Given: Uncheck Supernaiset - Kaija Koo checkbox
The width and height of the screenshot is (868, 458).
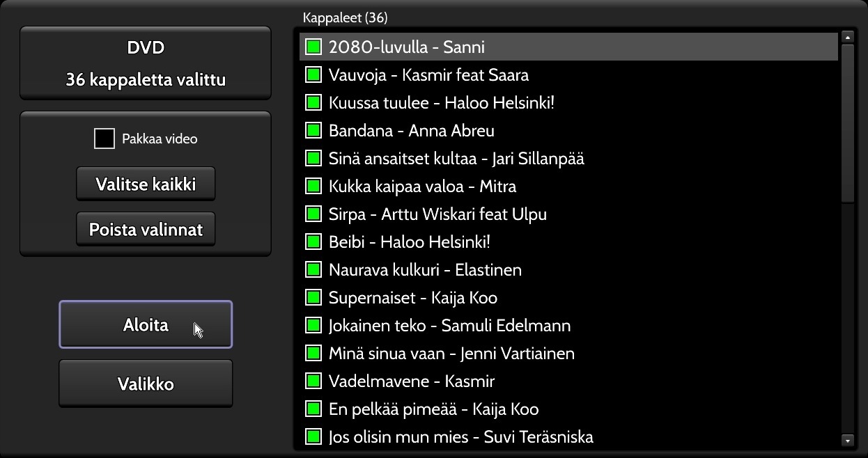Looking at the screenshot, I should [313, 298].
